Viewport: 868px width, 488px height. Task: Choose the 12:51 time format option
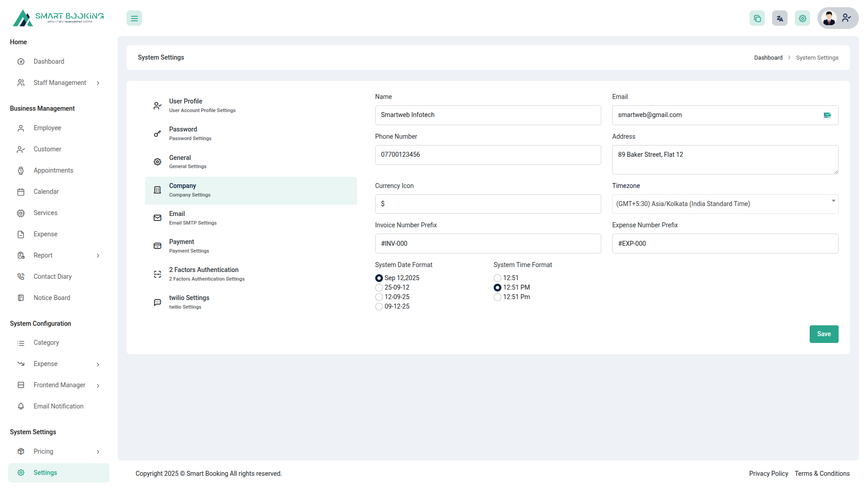pos(497,278)
